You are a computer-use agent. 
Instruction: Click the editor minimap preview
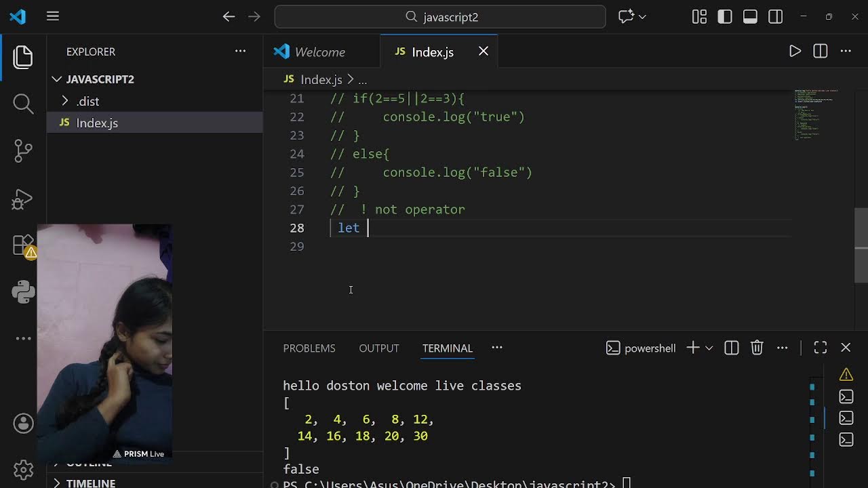pyautogui.click(x=816, y=114)
